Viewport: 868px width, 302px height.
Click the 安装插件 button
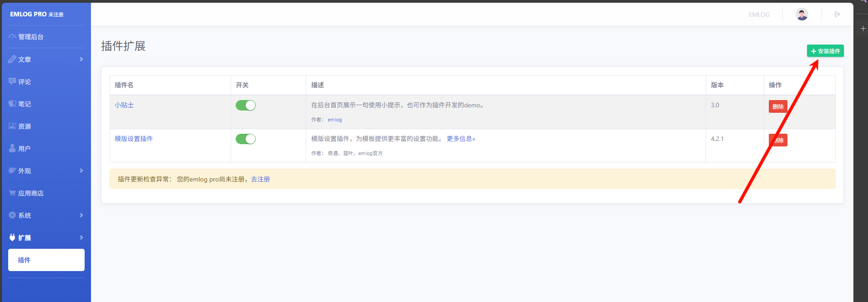pos(825,51)
